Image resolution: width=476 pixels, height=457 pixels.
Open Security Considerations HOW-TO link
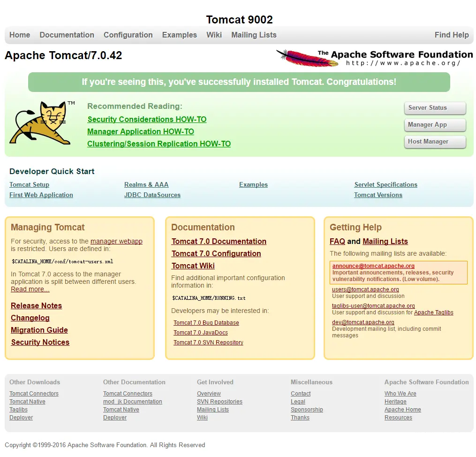tap(147, 119)
